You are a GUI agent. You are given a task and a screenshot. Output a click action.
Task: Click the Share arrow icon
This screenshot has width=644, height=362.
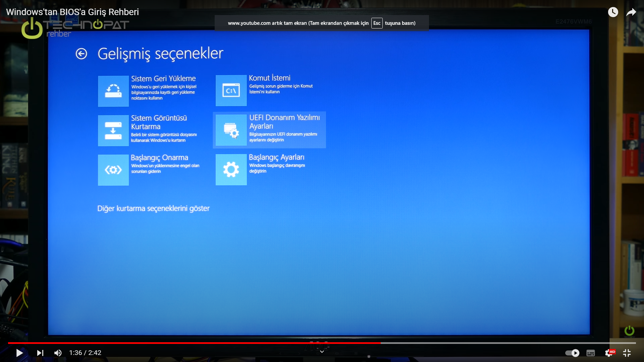pos(631,12)
